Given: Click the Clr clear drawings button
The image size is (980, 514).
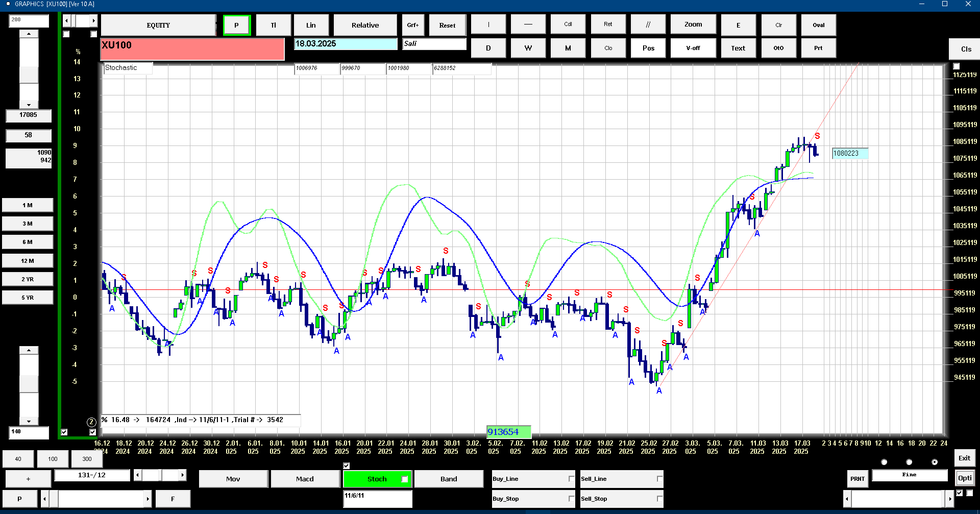Looking at the screenshot, I should click(x=778, y=25).
